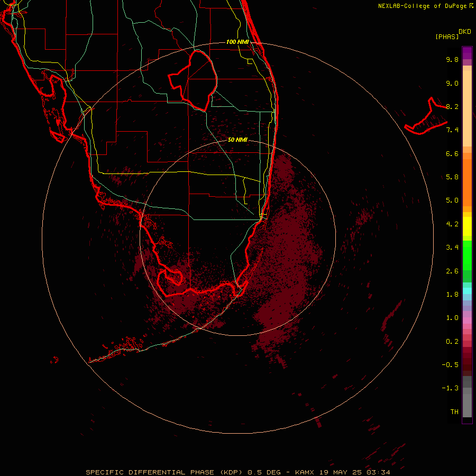Pick the pink segment of the color bar

click(467, 321)
